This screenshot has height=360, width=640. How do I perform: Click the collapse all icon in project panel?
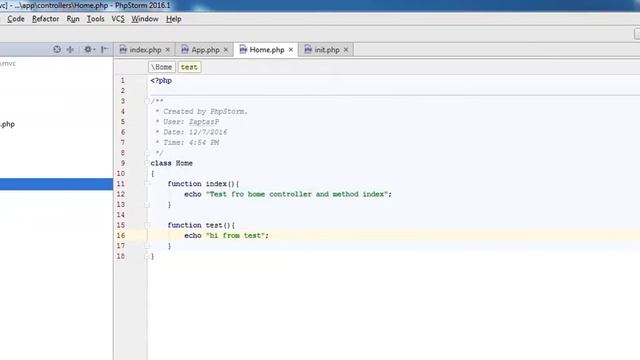pyautogui.click(x=70, y=49)
